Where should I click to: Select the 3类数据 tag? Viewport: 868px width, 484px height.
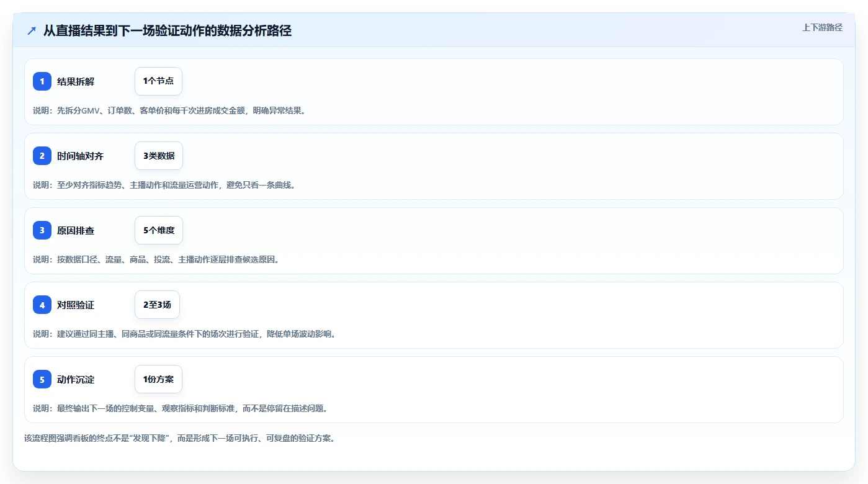(159, 156)
